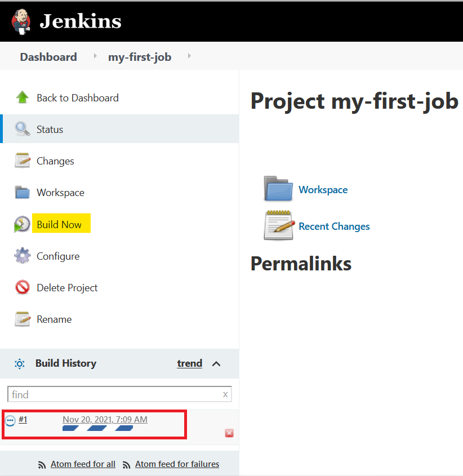Click the build #1 progress bar
Viewport: 463px width, 476px height.
click(x=98, y=428)
